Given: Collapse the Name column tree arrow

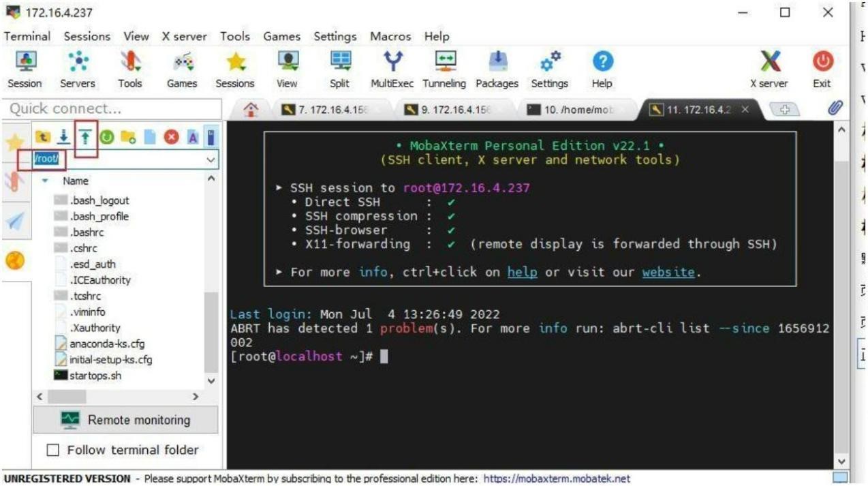Looking at the screenshot, I should tap(45, 181).
